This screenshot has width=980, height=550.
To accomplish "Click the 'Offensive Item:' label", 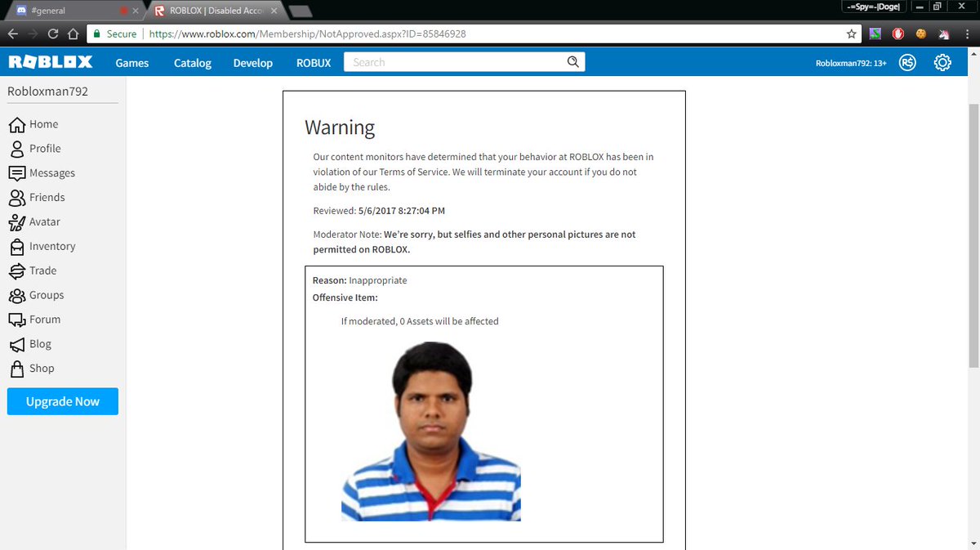I will click(345, 297).
